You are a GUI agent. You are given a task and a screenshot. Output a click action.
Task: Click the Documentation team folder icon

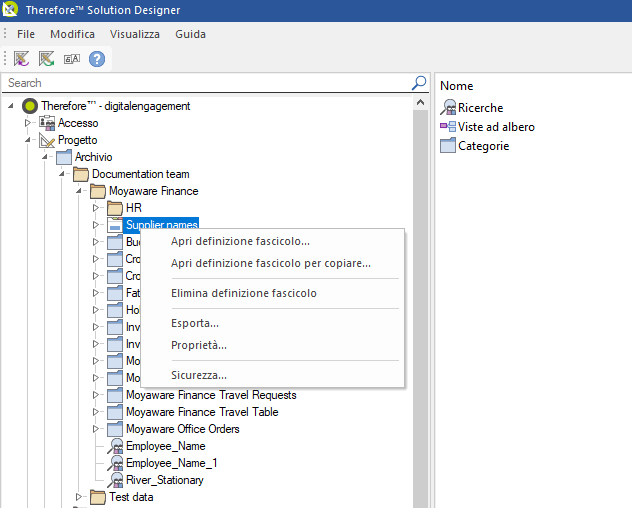click(x=81, y=174)
